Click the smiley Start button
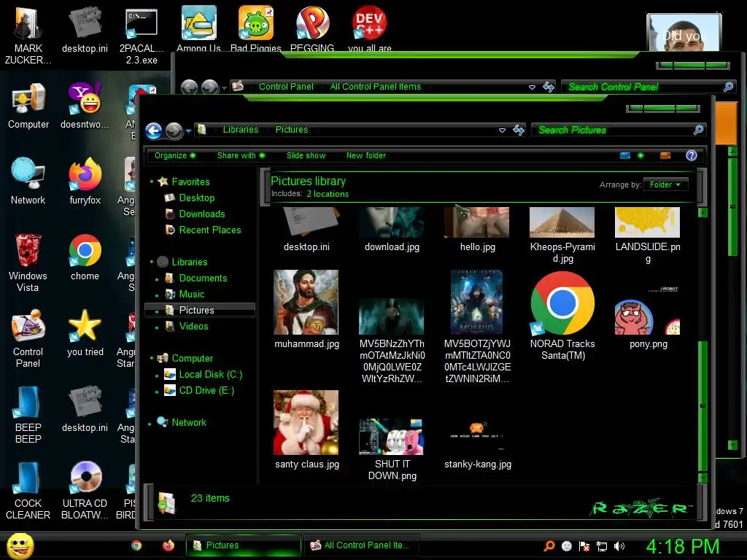This screenshot has width=747, height=560. [20, 545]
